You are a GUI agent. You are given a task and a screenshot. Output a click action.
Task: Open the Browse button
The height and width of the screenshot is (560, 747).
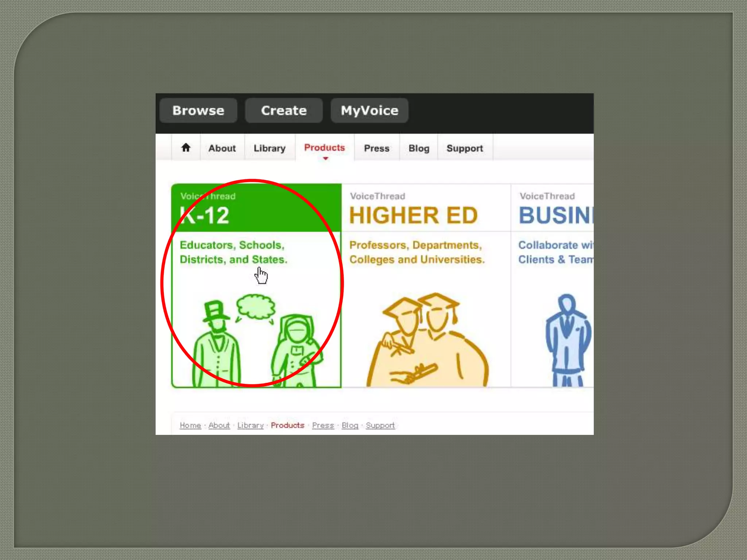point(198,110)
